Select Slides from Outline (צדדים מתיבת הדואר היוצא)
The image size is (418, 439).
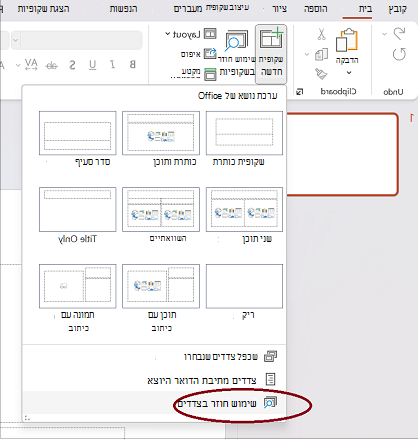pyautogui.click(x=154, y=380)
